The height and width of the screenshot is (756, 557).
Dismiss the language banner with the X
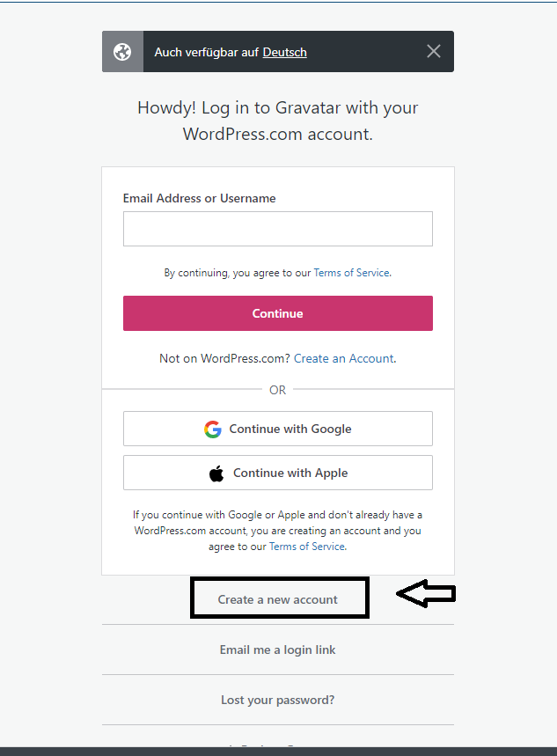[434, 51]
